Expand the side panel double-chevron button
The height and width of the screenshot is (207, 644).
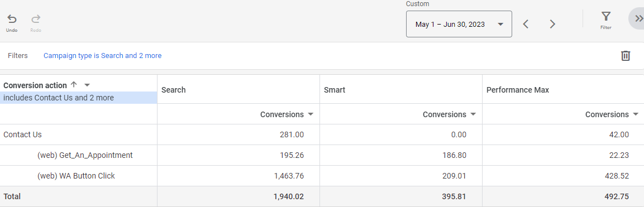click(638, 19)
